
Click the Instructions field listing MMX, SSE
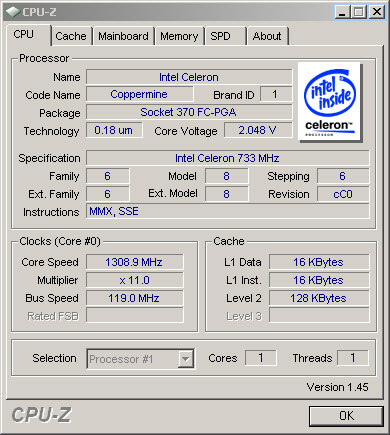[228, 211]
